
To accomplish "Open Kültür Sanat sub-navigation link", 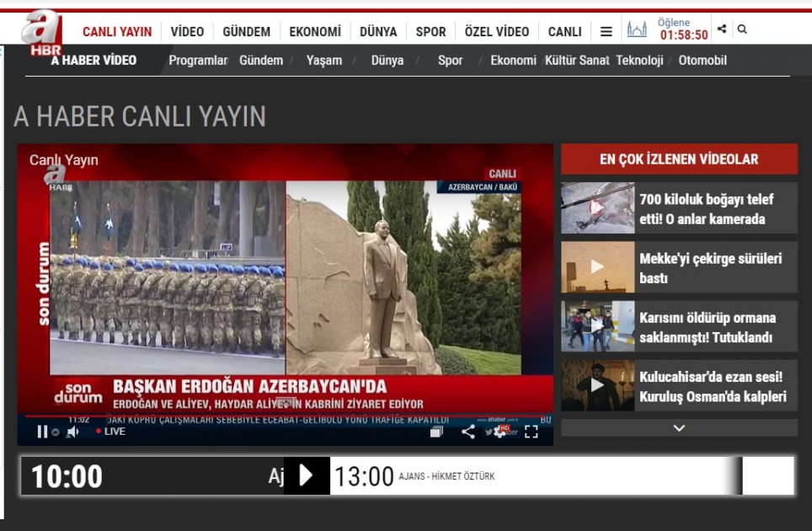I will [576, 60].
